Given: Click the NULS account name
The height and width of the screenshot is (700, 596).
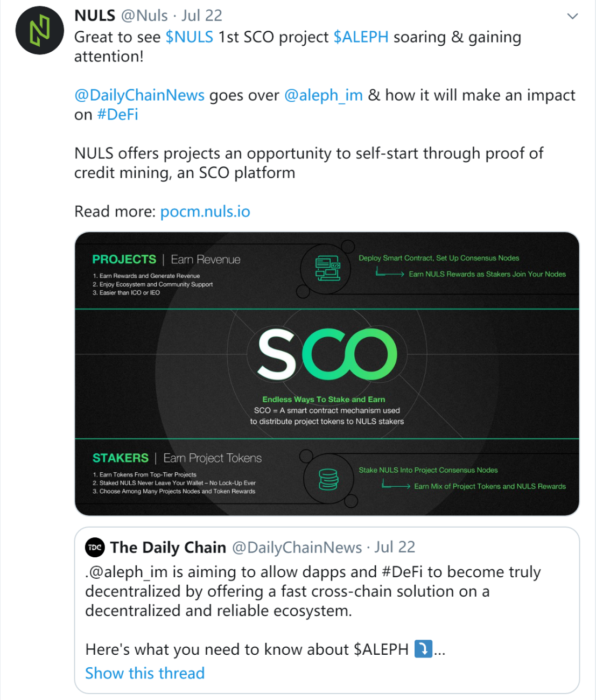Looking at the screenshot, I should tap(95, 16).
